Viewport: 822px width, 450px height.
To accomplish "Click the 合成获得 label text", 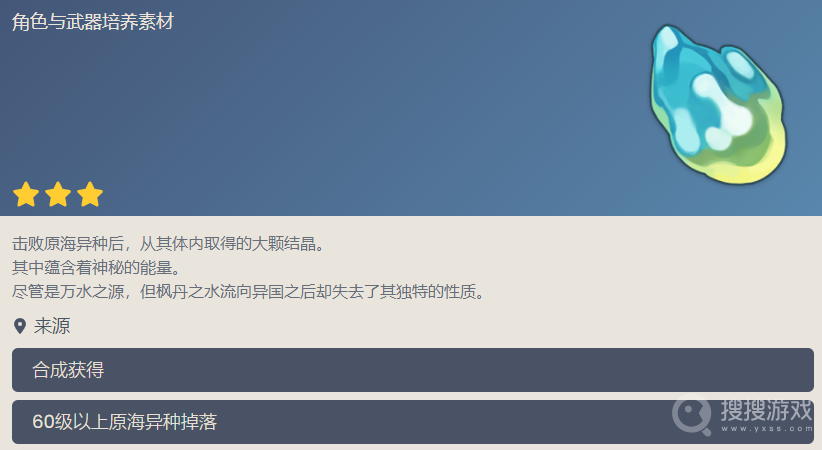I will [68, 370].
